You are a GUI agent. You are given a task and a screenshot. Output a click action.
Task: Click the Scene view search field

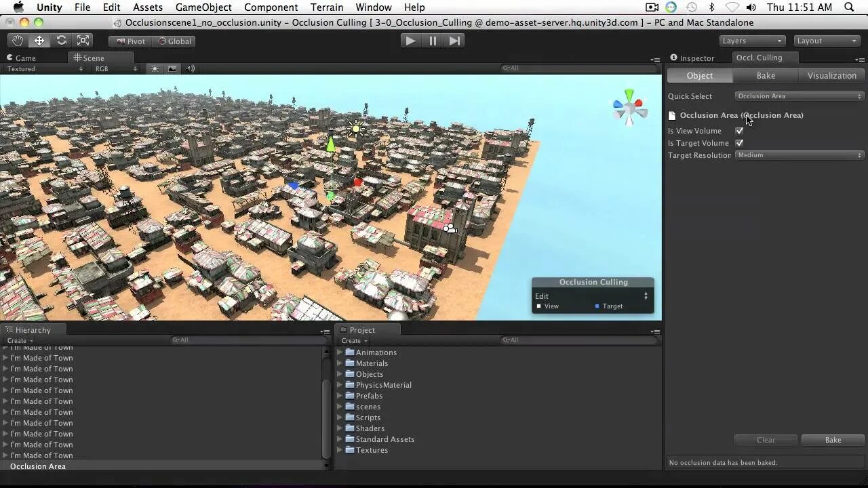click(x=578, y=68)
